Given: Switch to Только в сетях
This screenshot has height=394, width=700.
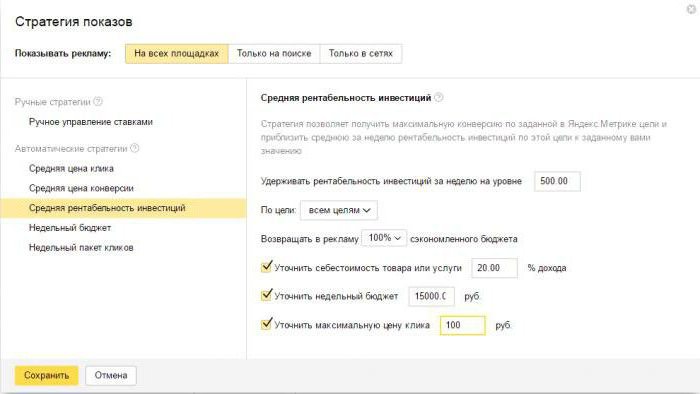Looking at the screenshot, I should [x=361, y=54].
